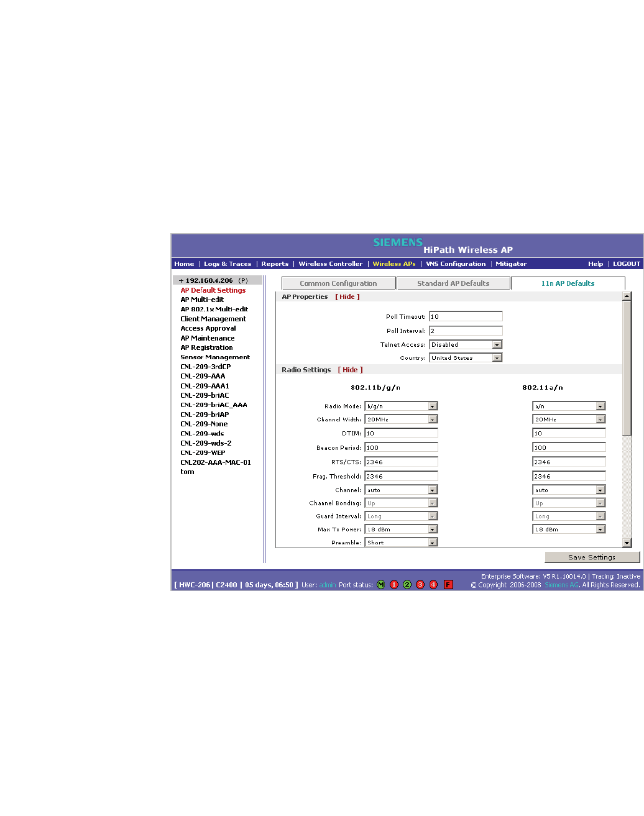Open AP Maintenance page

coord(208,338)
